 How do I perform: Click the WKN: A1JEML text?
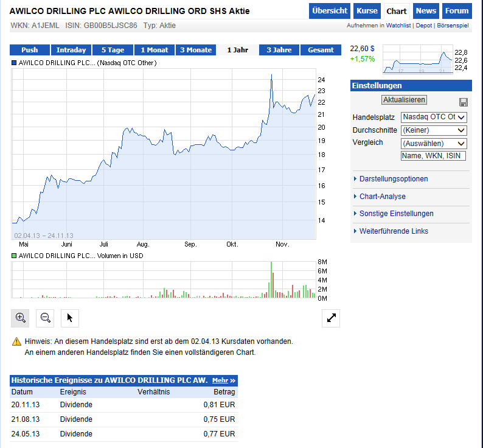(35, 26)
